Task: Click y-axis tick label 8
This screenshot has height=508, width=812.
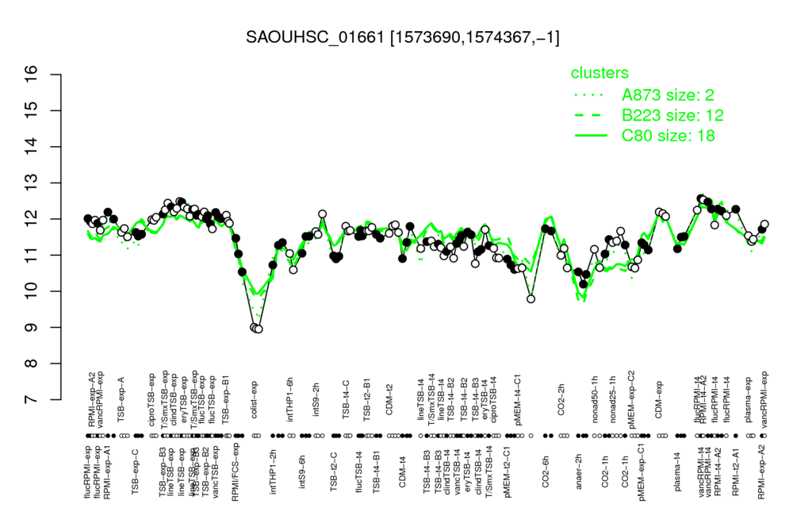Action: (32, 364)
